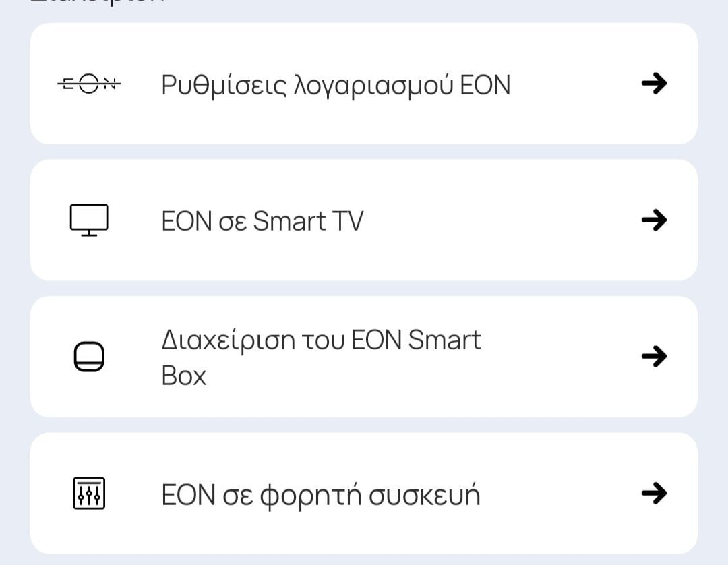Select the Smart TV card background
This screenshot has width=728, height=565.
pyautogui.click(x=363, y=220)
